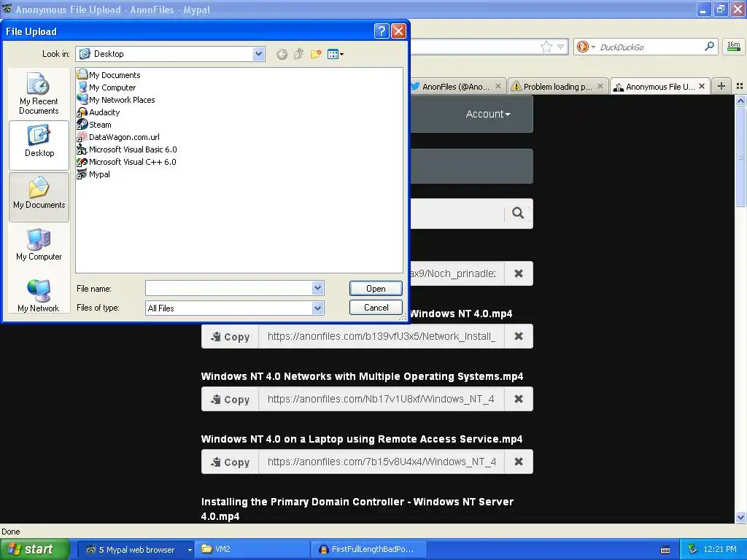Copy the 7b15v8U4x4 Windows_NT_4 link
747x560 pixels.
230,462
